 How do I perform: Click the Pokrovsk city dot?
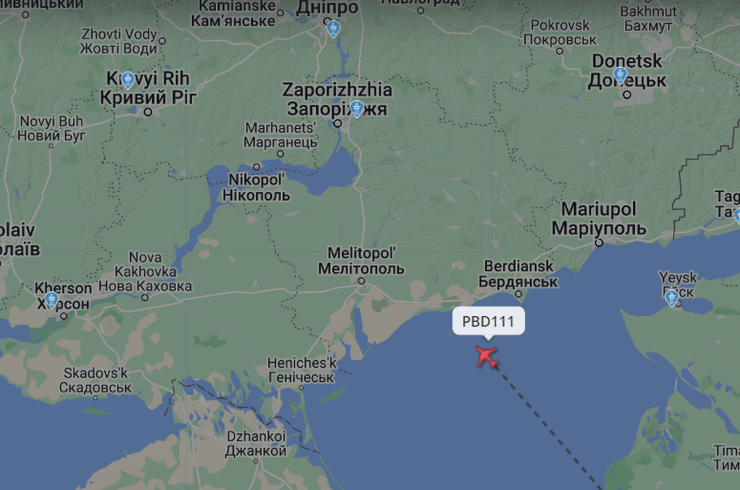(560, 51)
